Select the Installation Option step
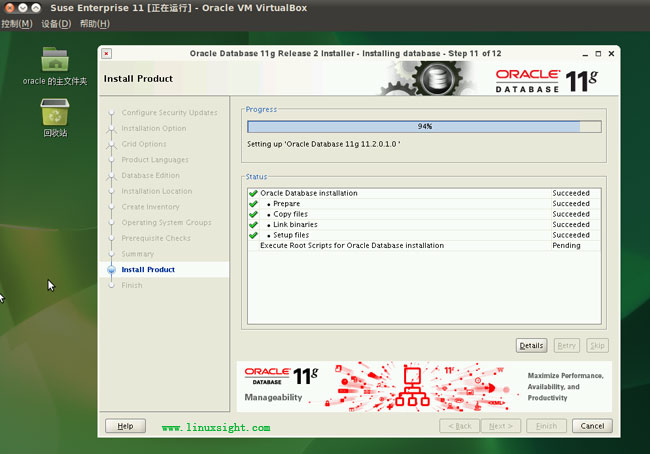650x454 pixels. click(x=153, y=128)
